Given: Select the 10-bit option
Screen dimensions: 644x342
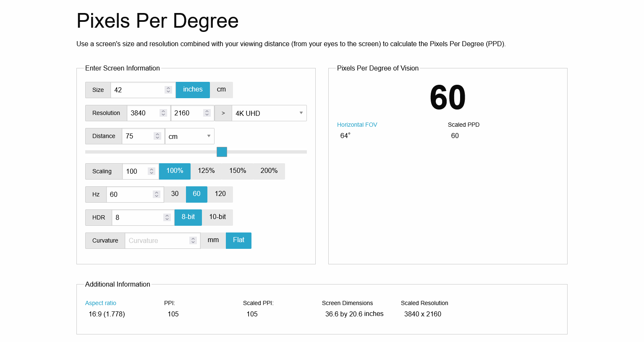Looking at the screenshot, I should [x=217, y=217].
